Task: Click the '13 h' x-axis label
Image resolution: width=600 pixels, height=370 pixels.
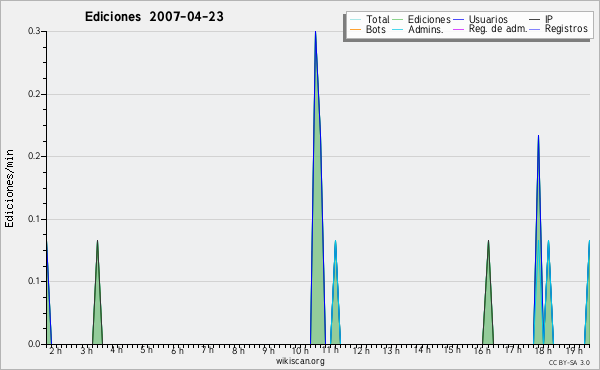Action: [x=391, y=350]
